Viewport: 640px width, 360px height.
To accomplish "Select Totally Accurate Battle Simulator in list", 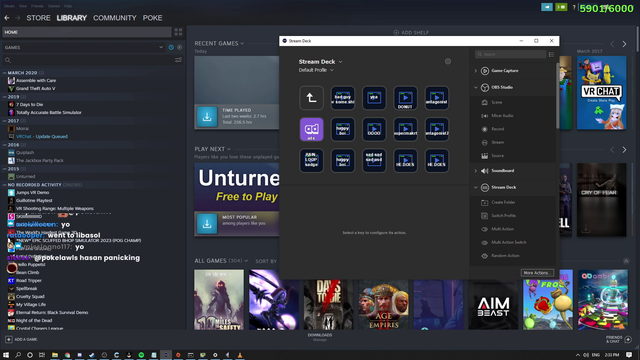I will tap(49, 113).
